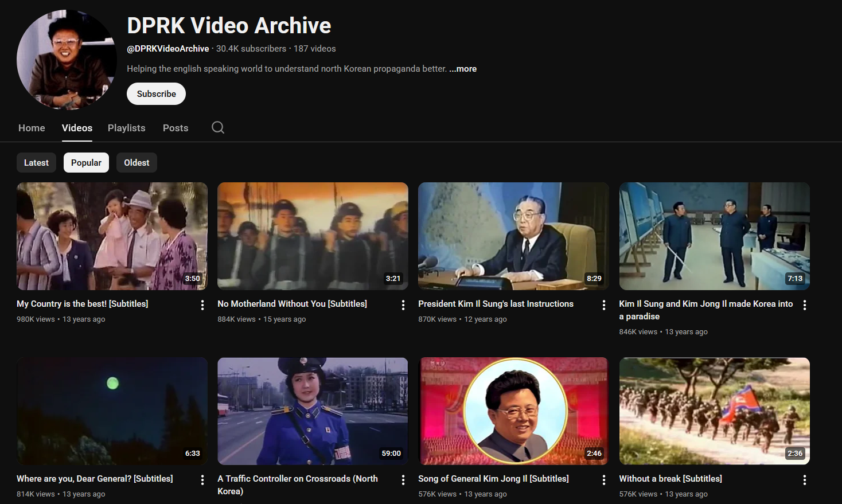The height and width of the screenshot is (504, 842).
Task: Play the 6:33 Dear General thumbnail
Action: click(112, 411)
